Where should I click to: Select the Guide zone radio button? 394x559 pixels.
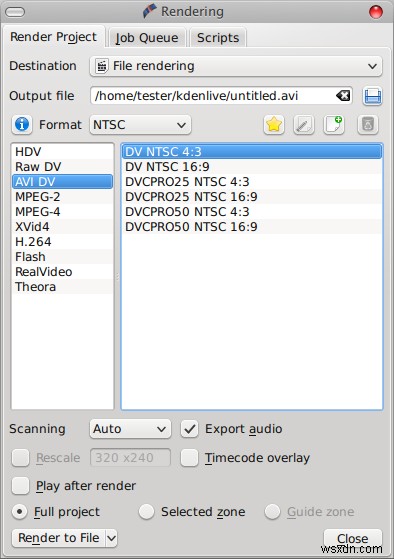click(x=272, y=512)
